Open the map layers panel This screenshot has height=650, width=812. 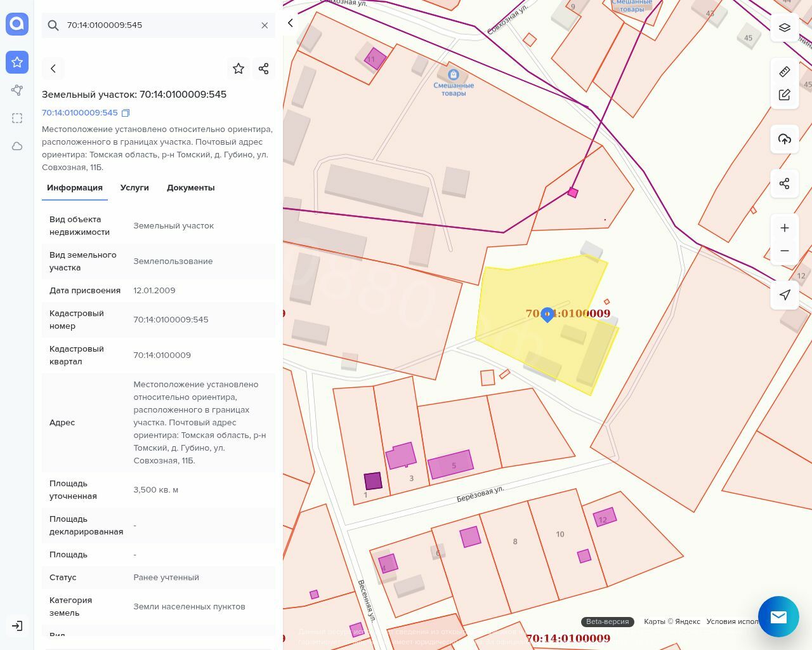tap(785, 27)
